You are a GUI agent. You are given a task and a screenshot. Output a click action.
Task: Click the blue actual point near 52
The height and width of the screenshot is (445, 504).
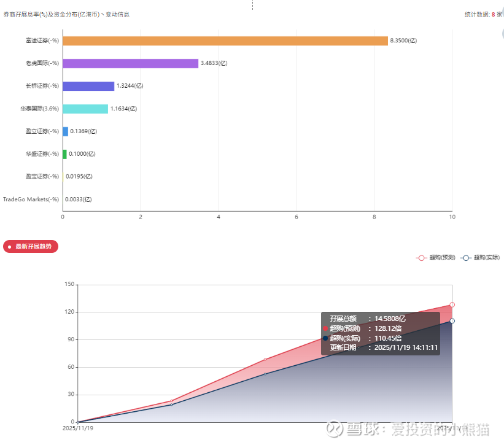coord(265,374)
